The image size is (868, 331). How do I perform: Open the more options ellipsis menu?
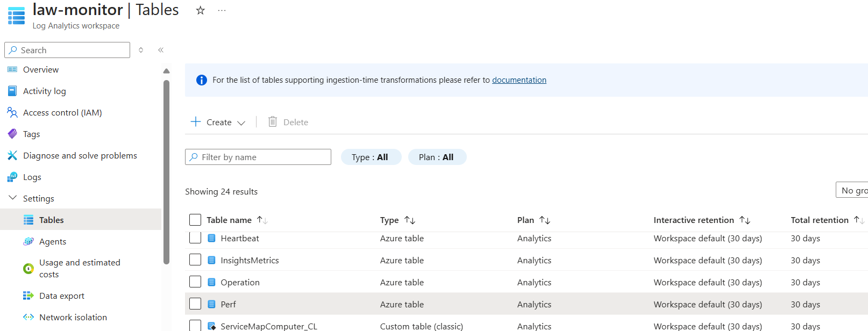222,10
